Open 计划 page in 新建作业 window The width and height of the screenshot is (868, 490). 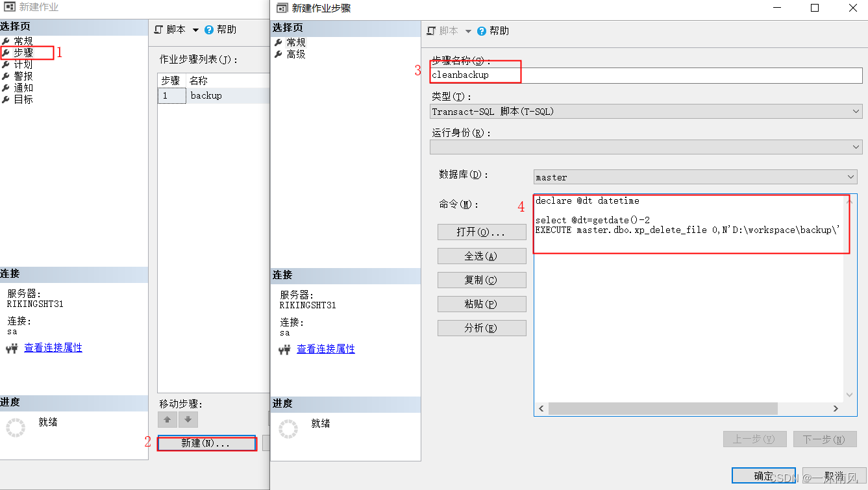23,64
